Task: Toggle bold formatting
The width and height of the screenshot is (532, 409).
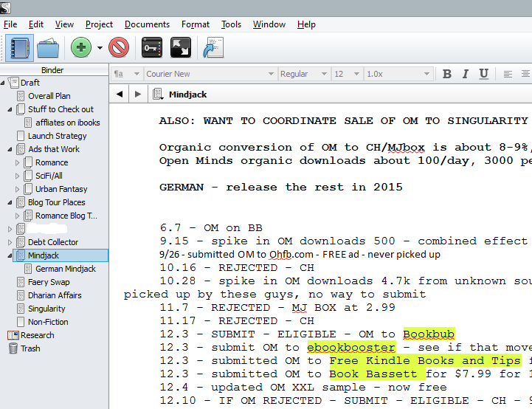Action: [x=446, y=74]
